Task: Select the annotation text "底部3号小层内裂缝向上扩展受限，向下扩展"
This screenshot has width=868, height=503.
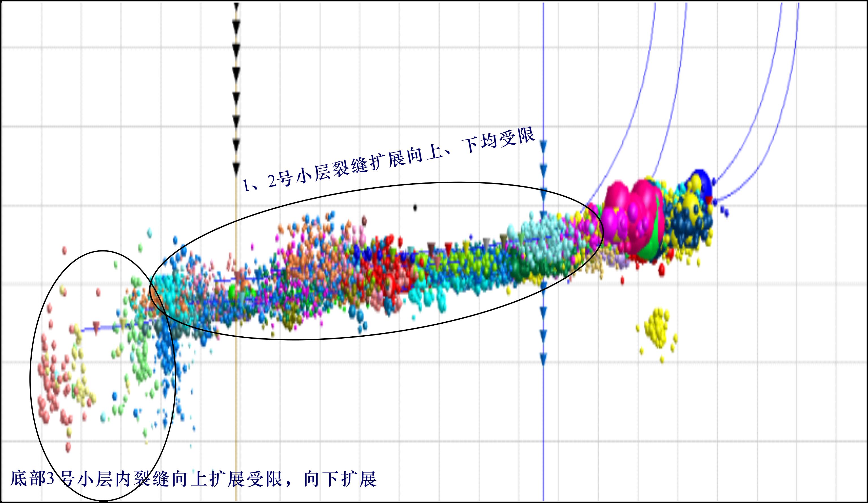Action: (x=193, y=479)
